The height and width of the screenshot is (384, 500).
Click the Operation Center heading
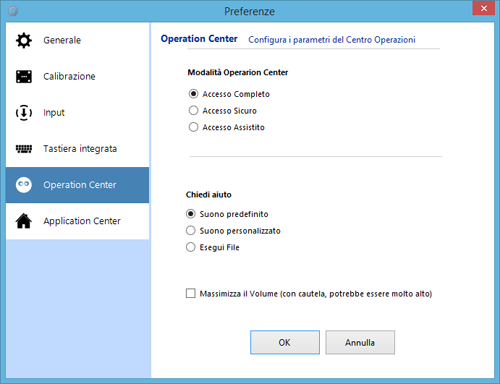point(199,39)
